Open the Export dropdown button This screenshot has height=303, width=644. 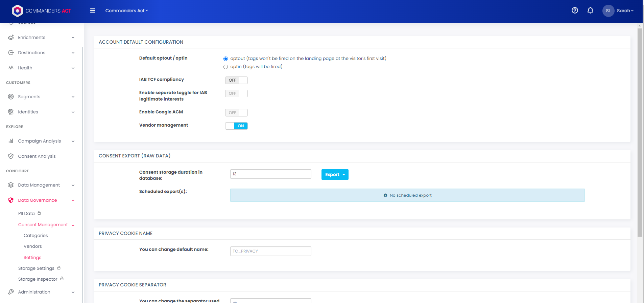[335, 175]
